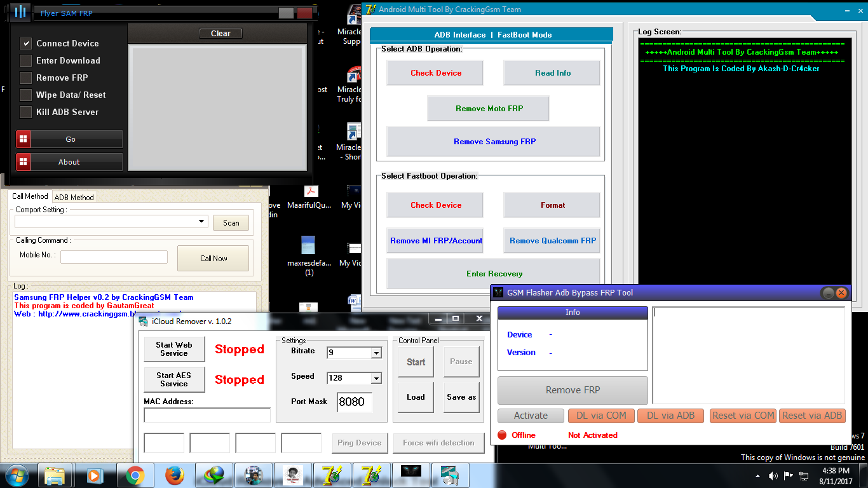Show hidden tray icons arrow
Viewport: 868px width, 488px height.
(x=757, y=476)
